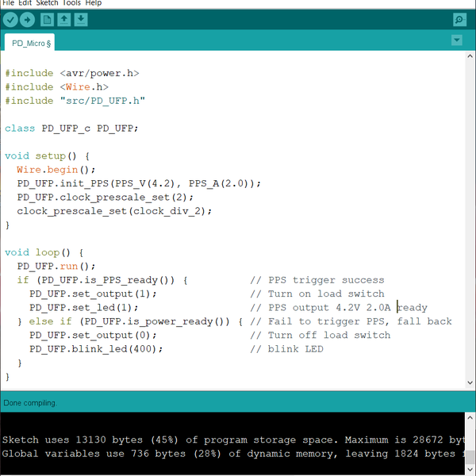
Task: Click the 'void loop() {' line
Action: pos(44,252)
